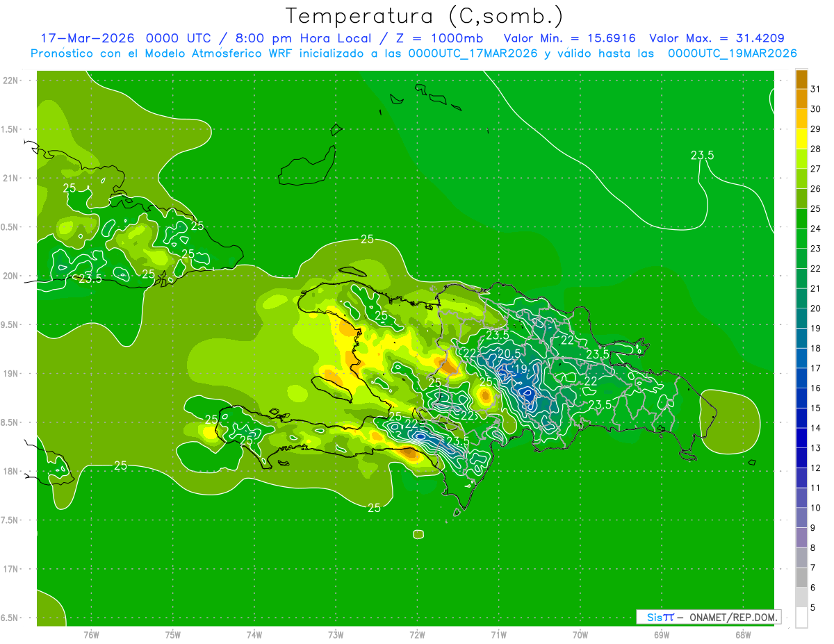The height and width of the screenshot is (644, 834).
Task: Click the dark orange swatch atop the color scale
Action: tap(801, 79)
